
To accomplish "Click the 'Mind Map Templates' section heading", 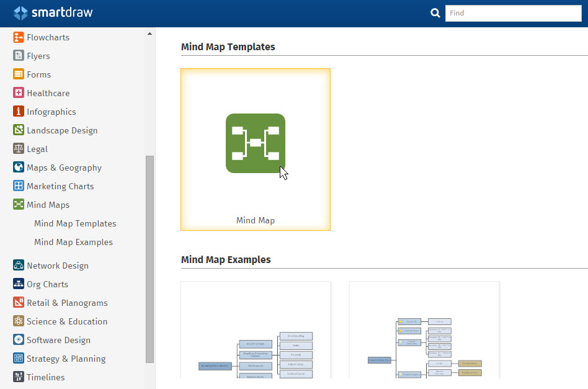I will click(228, 47).
